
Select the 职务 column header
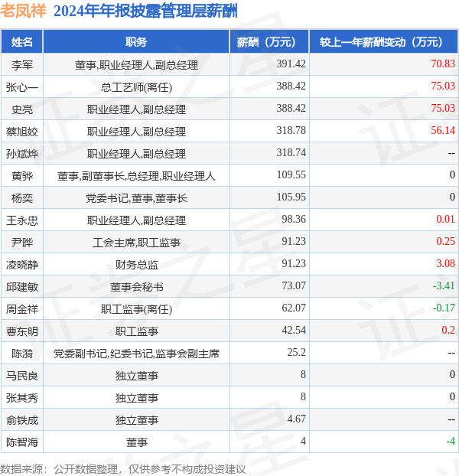(136, 42)
